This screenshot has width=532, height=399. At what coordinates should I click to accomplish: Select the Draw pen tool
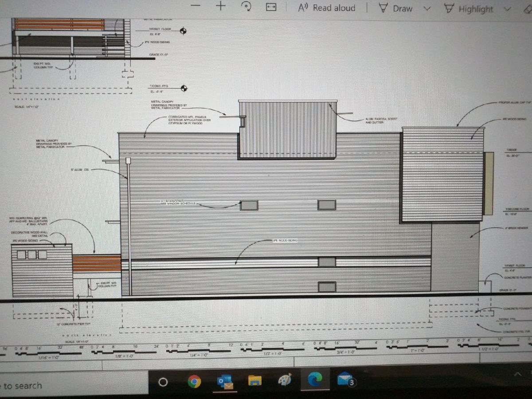coord(395,8)
